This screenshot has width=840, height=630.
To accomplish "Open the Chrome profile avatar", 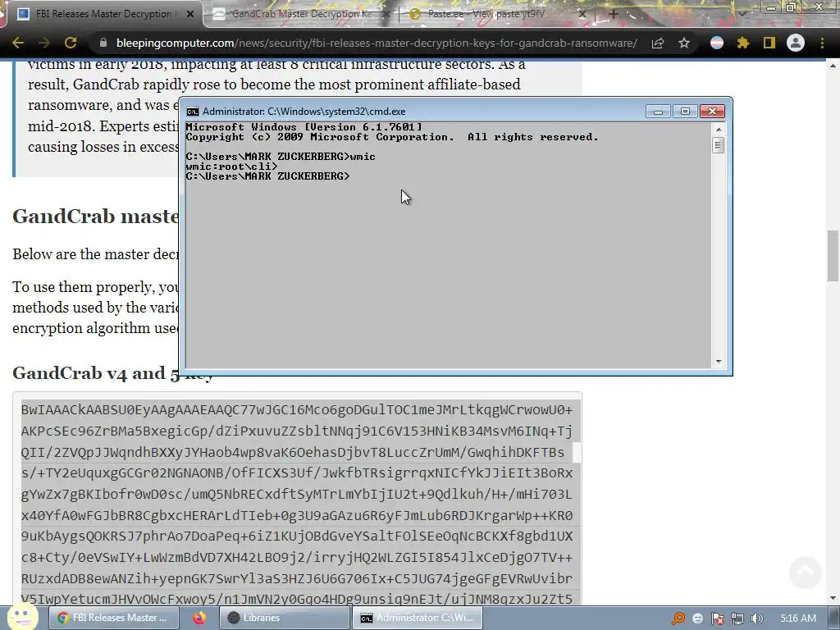I will (x=796, y=43).
